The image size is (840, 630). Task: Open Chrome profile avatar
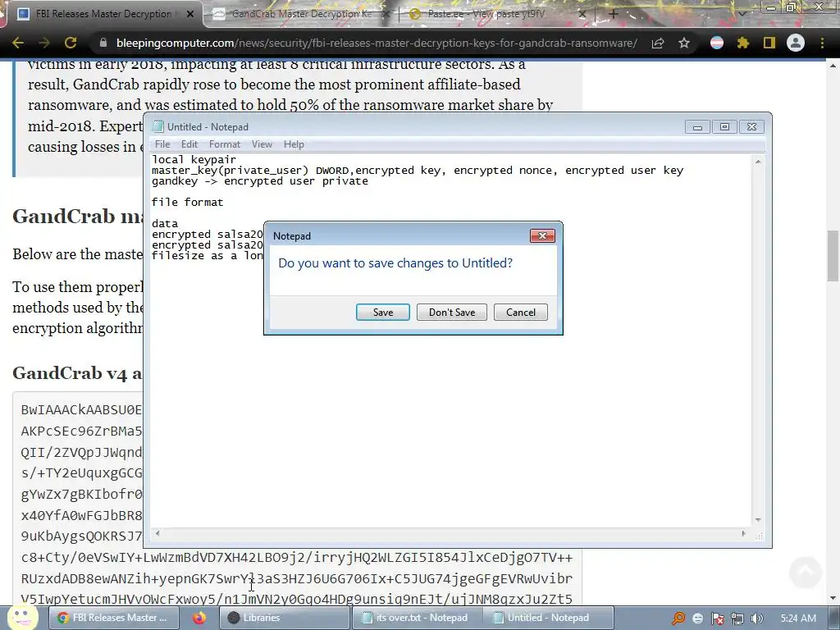(796, 43)
